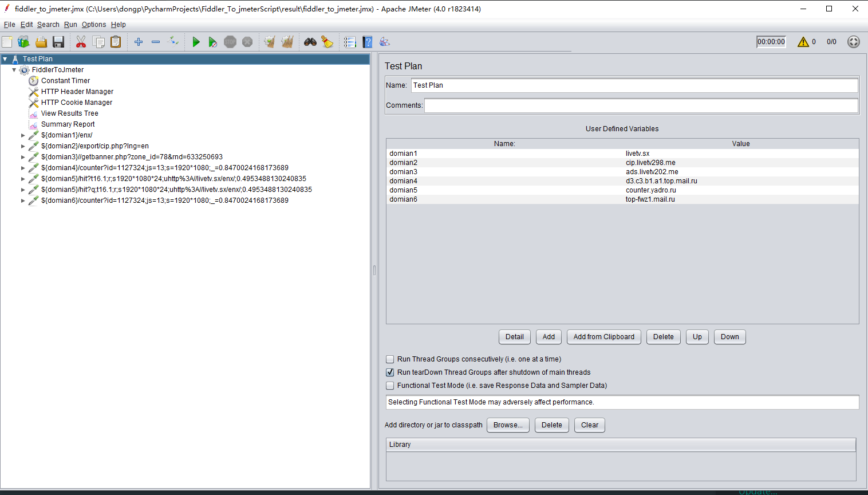The width and height of the screenshot is (868, 495).
Task: Click Delete button below the variables table
Action: click(x=664, y=337)
